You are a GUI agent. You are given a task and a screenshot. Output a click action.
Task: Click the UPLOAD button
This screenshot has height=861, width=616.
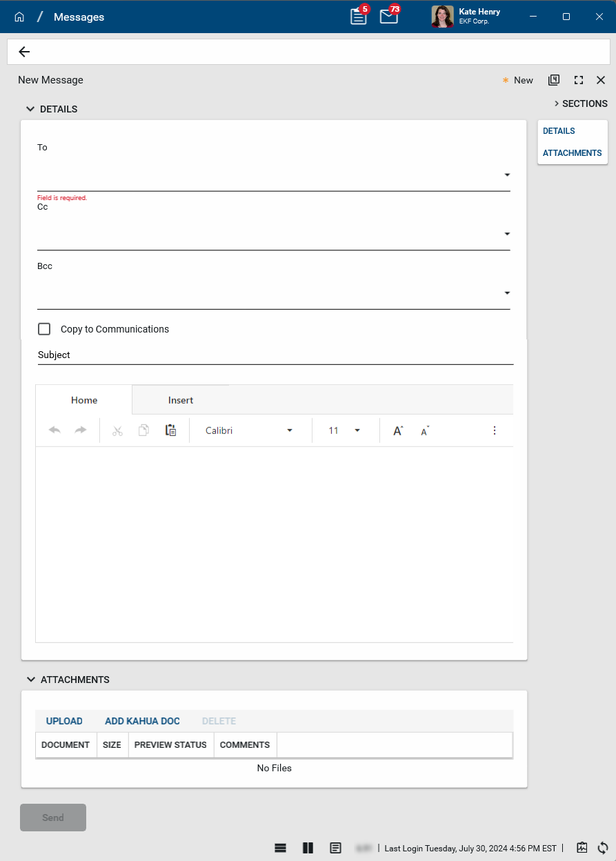click(64, 721)
